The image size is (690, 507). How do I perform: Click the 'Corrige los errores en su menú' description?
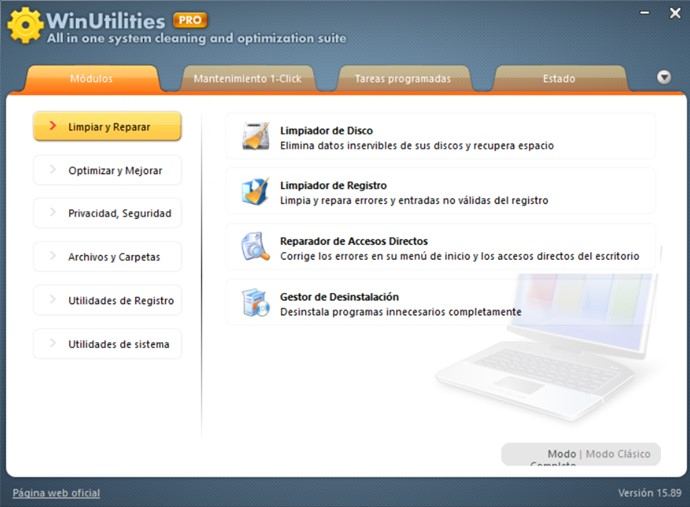460,256
